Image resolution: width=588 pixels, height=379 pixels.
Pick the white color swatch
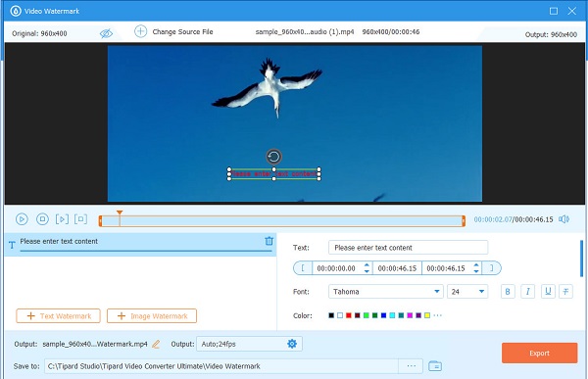340,315
